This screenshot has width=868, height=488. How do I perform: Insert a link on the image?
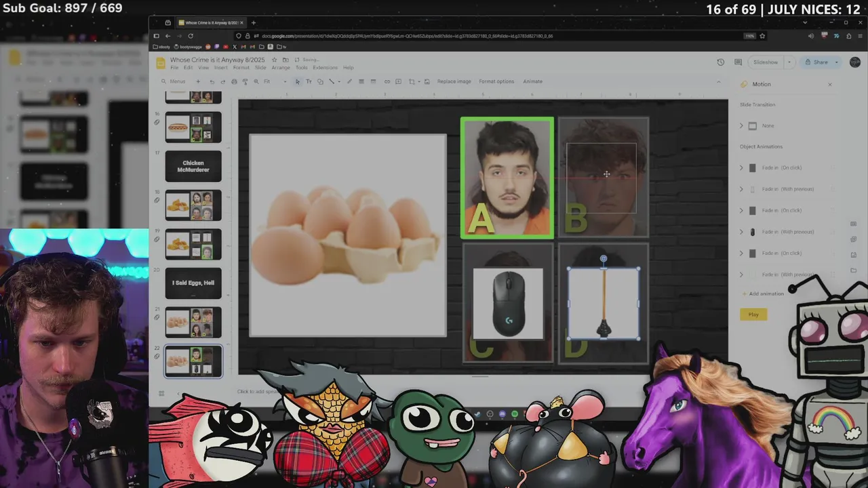pyautogui.click(x=387, y=81)
